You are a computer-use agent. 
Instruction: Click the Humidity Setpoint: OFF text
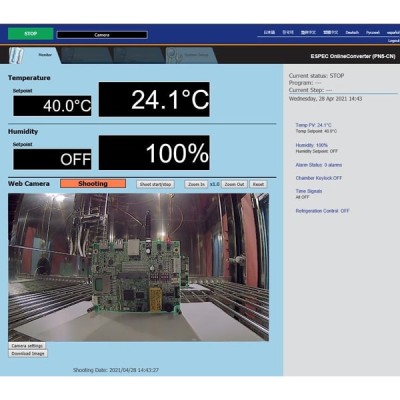[317, 151]
